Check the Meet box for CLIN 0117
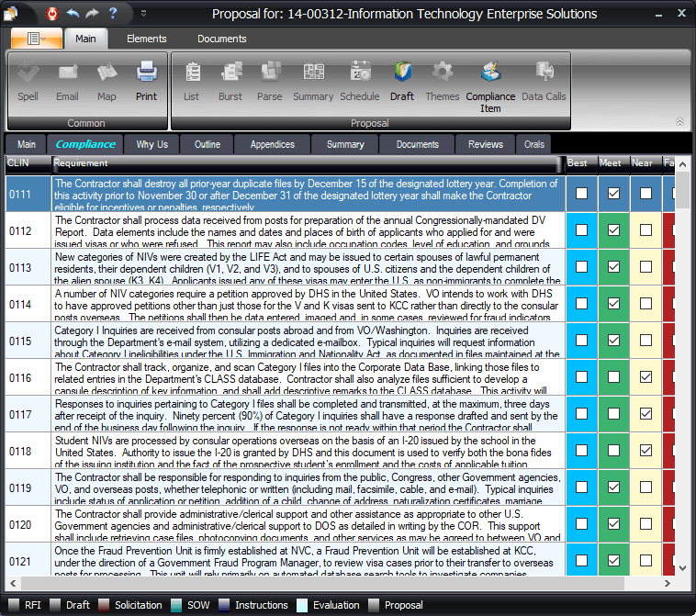The height and width of the screenshot is (616, 696). pyautogui.click(x=614, y=414)
